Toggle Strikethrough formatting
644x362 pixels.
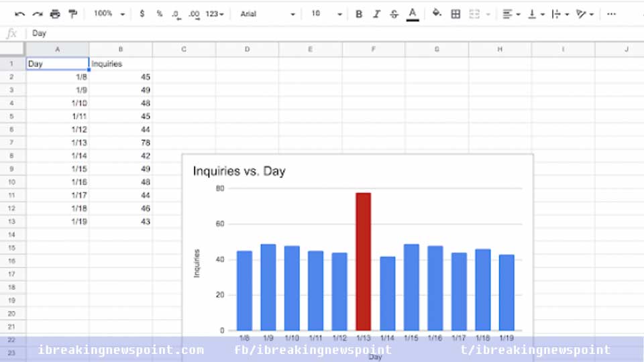coord(394,13)
